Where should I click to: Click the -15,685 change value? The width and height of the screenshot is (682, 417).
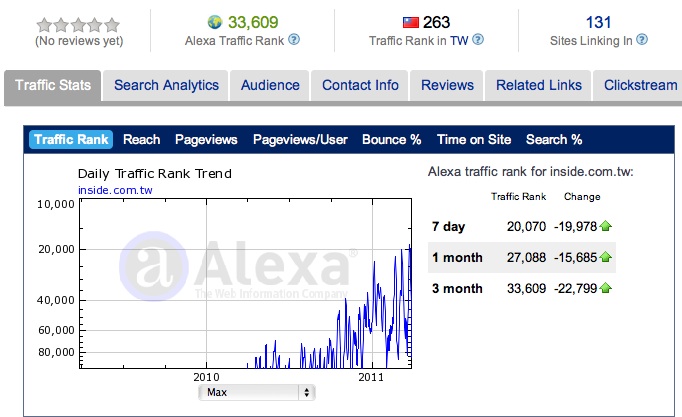pos(575,257)
